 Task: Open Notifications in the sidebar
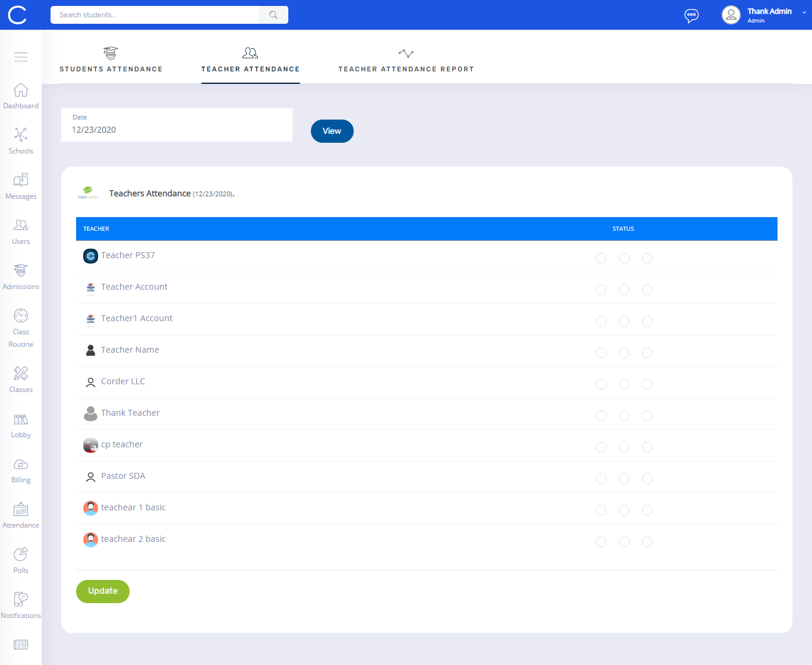point(21,600)
